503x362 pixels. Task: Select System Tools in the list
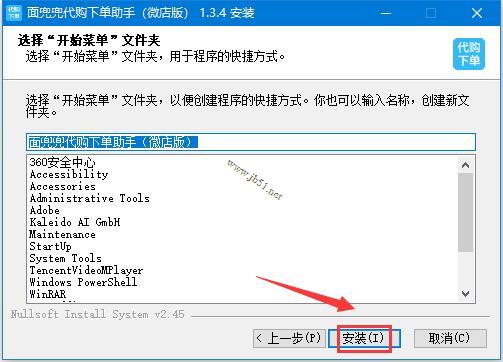click(65, 258)
